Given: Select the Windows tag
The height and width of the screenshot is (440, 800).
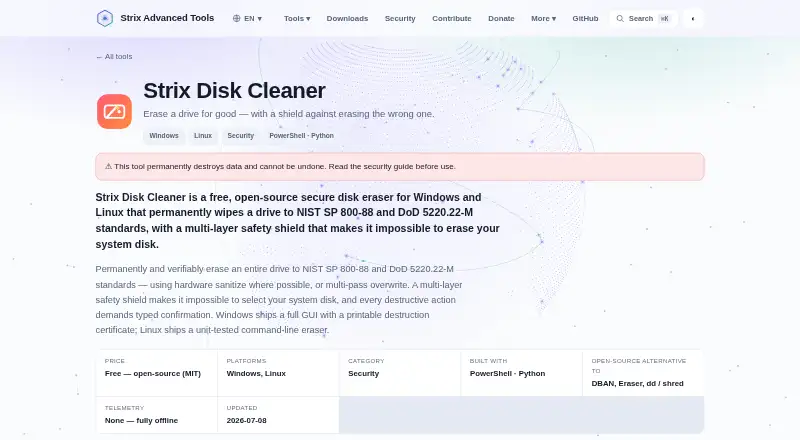Looking at the screenshot, I should pyautogui.click(x=164, y=136).
